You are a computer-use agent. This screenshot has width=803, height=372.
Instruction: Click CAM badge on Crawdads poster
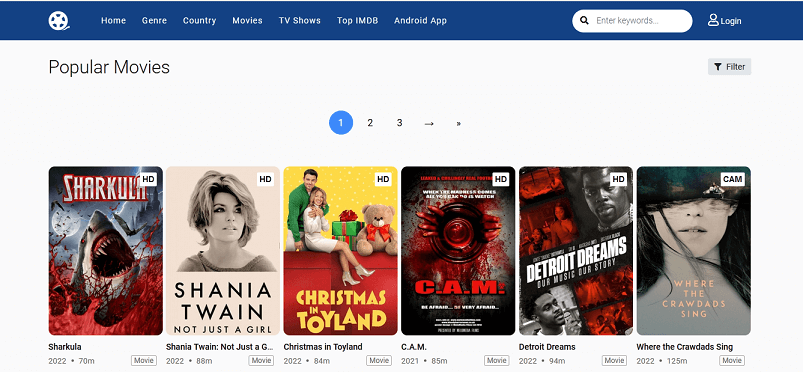coord(732,179)
